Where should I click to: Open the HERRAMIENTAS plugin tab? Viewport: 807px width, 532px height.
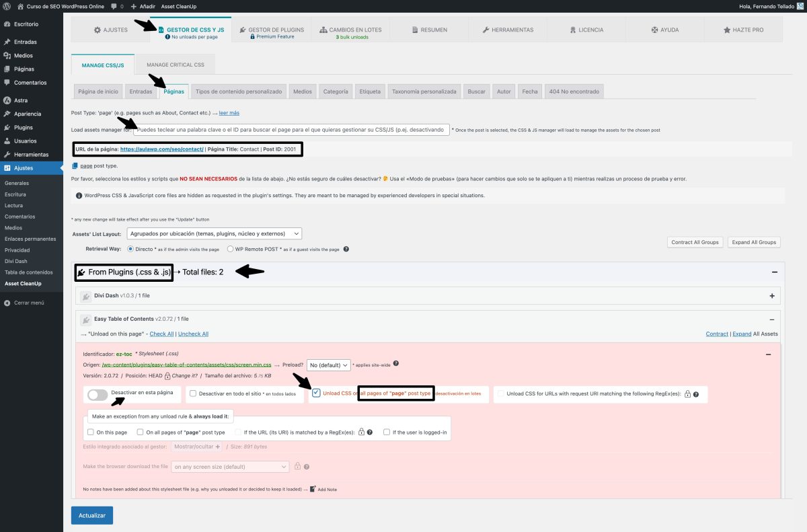(508, 30)
